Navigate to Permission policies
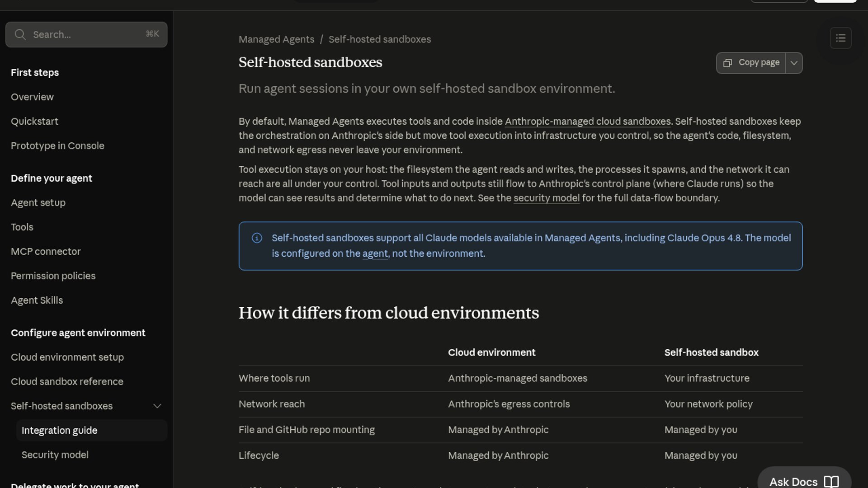The width and height of the screenshot is (868, 488). 53,276
